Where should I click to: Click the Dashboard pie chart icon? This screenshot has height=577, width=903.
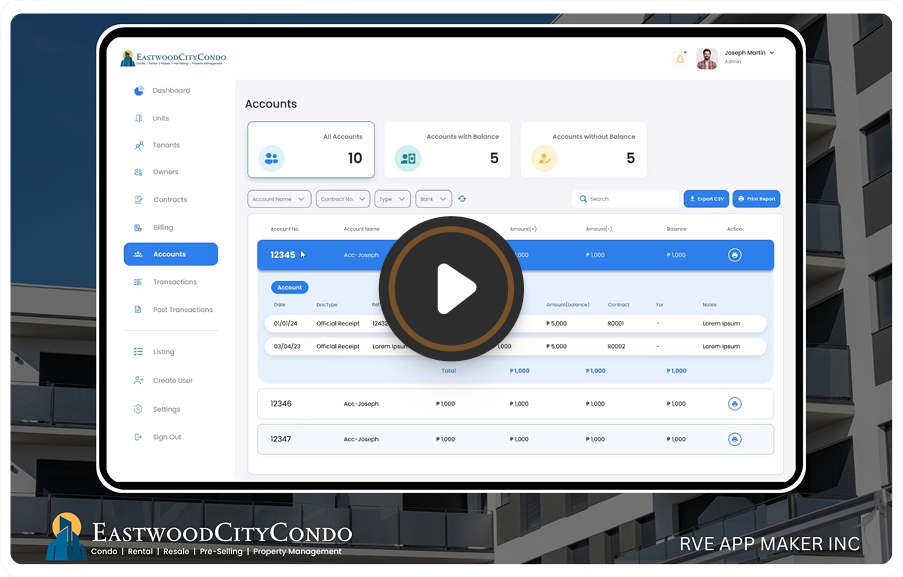tap(139, 90)
